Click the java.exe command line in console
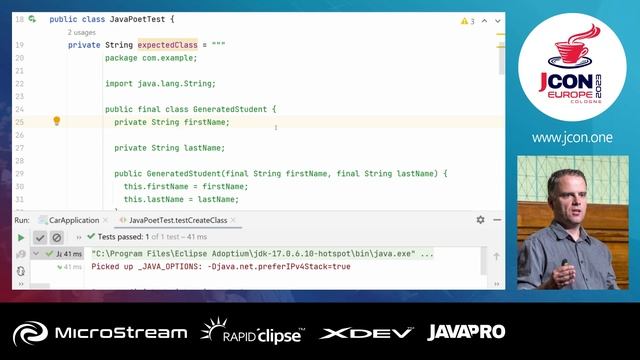Viewport: 640px width, 360px height. [262, 253]
